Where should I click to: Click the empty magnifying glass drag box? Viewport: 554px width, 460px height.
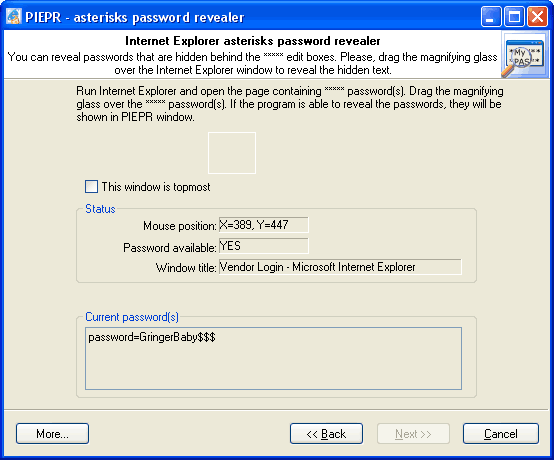pos(232,153)
